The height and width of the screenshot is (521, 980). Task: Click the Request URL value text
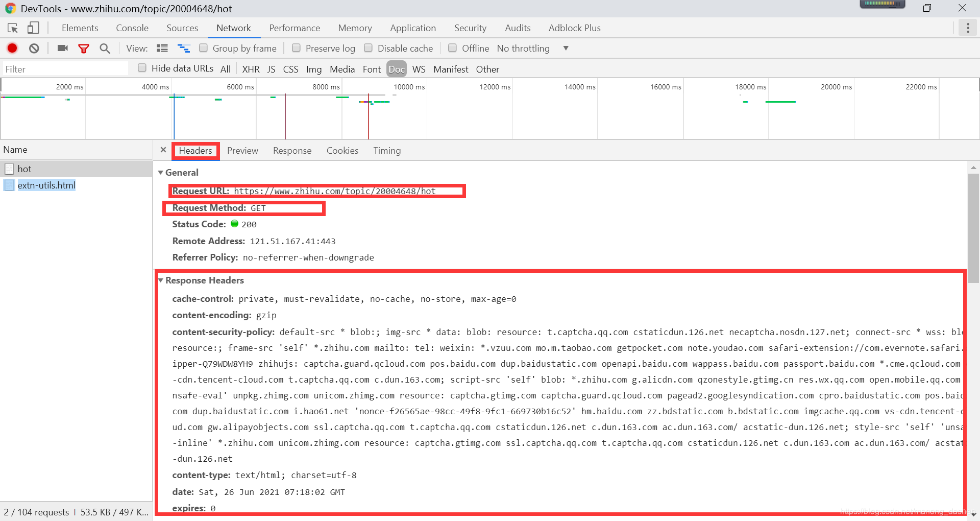(x=335, y=191)
